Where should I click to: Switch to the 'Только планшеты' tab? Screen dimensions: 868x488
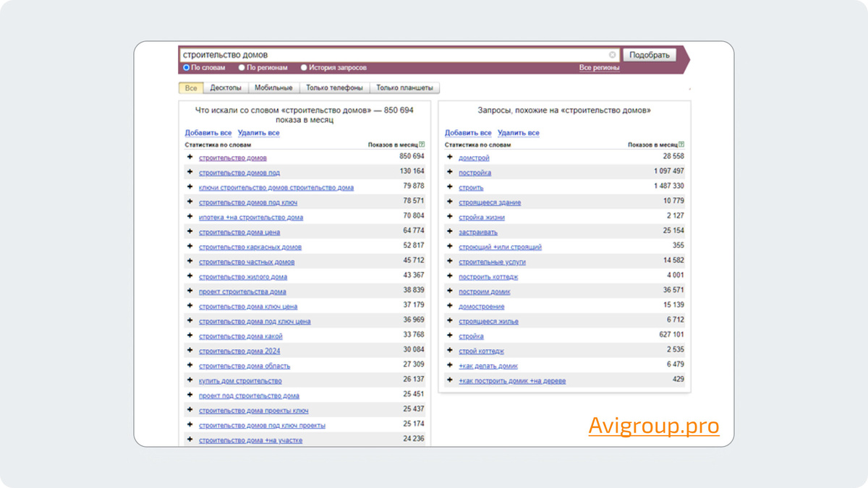click(405, 88)
